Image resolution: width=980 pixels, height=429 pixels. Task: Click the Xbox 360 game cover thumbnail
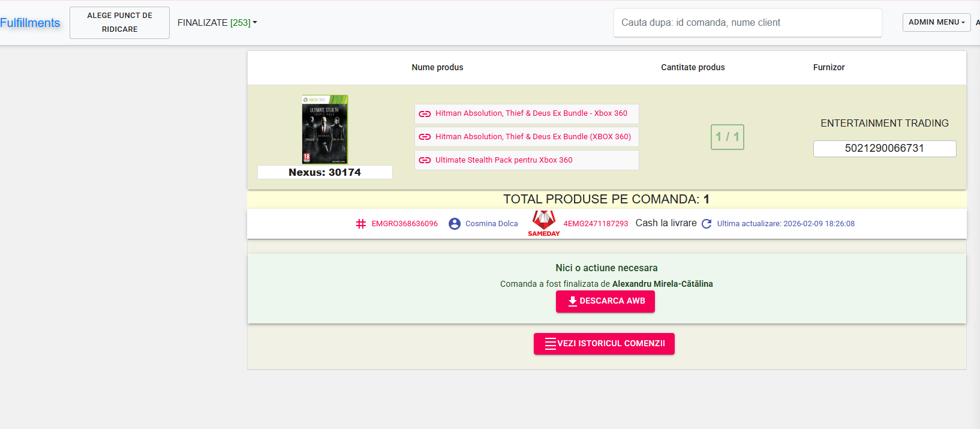click(x=324, y=130)
